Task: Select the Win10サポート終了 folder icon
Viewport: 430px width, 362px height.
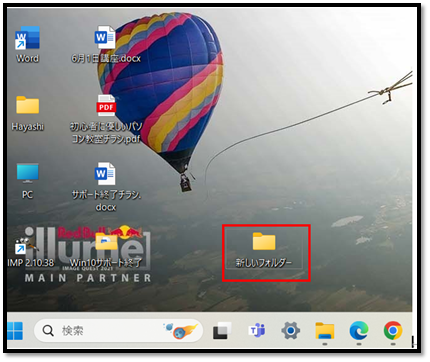Action: point(106,242)
